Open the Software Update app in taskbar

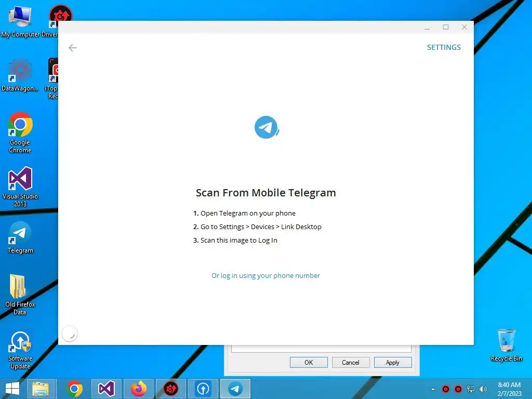tap(203, 389)
